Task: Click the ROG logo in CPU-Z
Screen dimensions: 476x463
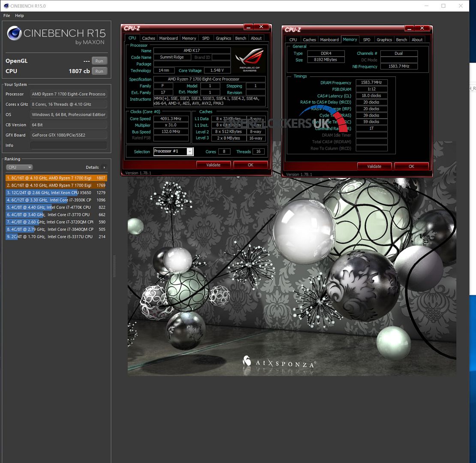Action: (250, 60)
